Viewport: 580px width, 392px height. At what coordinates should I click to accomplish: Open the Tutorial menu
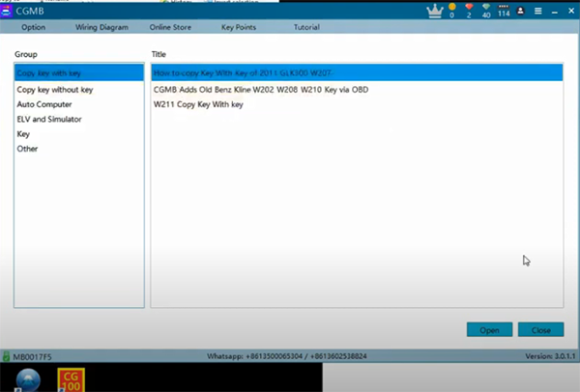tap(306, 27)
